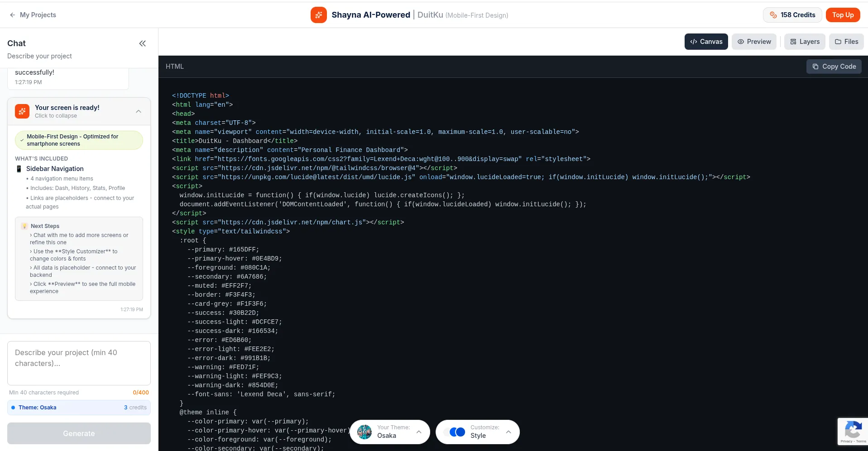The width and height of the screenshot is (868, 451).
Task: Collapse the 'Your screen is ready!' card
Action: (x=139, y=111)
